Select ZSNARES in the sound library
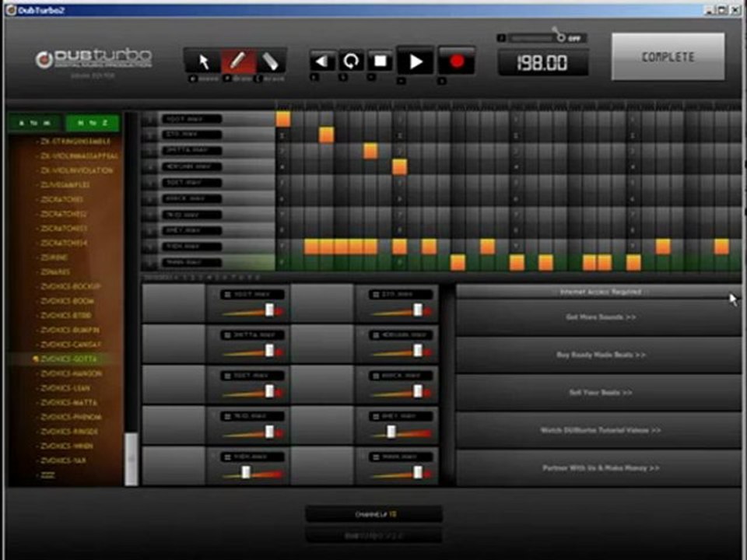 click(x=55, y=272)
